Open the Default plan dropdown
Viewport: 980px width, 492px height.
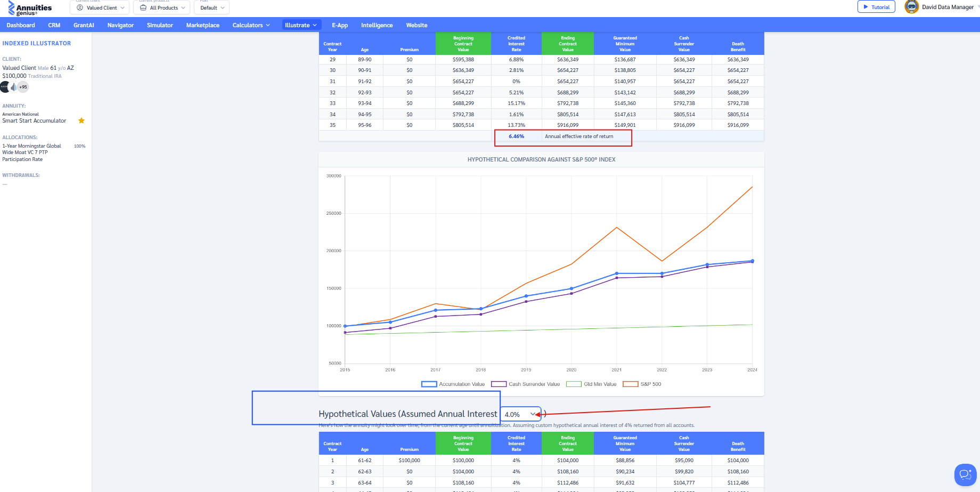[212, 7]
